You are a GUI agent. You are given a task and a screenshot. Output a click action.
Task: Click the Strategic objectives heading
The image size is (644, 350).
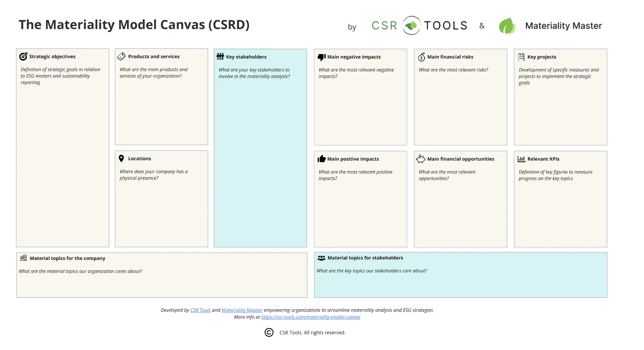pos(52,56)
